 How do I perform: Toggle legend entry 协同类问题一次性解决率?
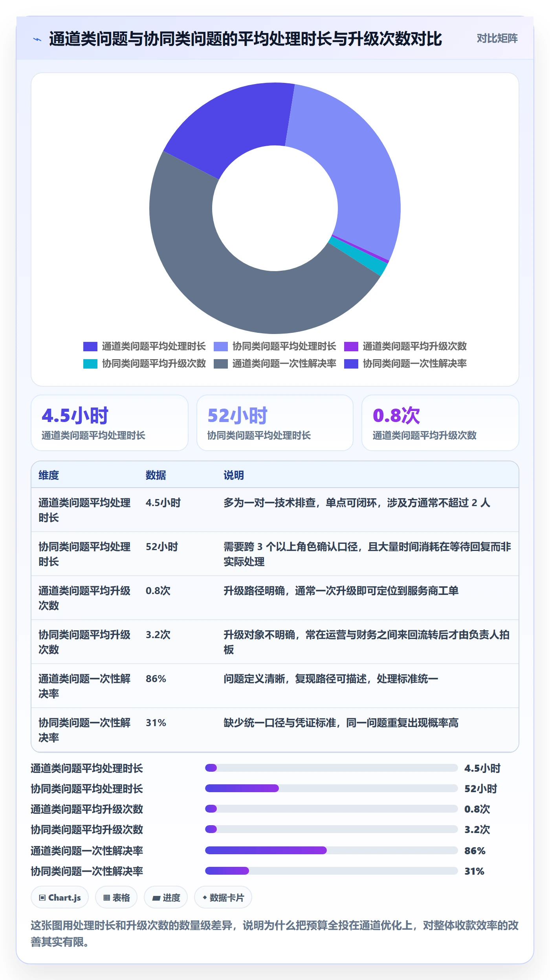[x=405, y=364]
